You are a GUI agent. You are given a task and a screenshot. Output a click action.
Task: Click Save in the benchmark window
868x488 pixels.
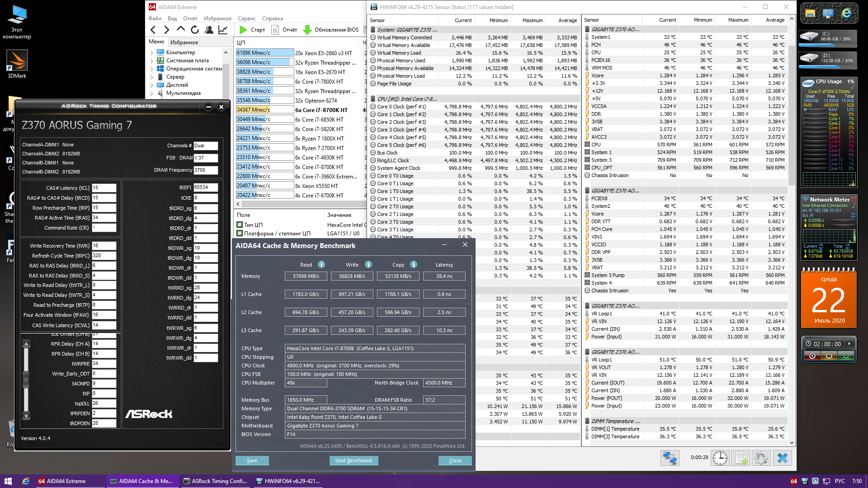click(x=252, y=460)
